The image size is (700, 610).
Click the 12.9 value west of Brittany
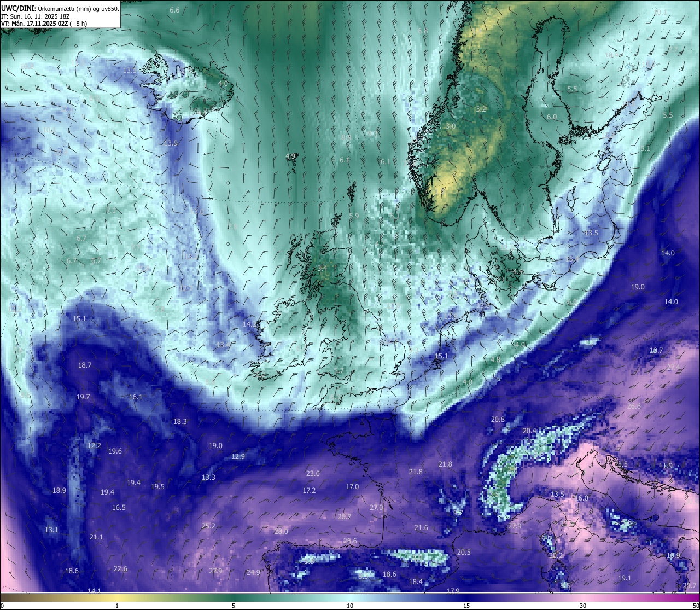[238, 457]
